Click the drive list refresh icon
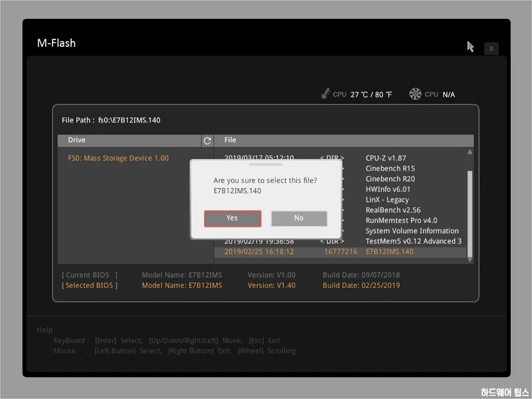 pyautogui.click(x=207, y=140)
